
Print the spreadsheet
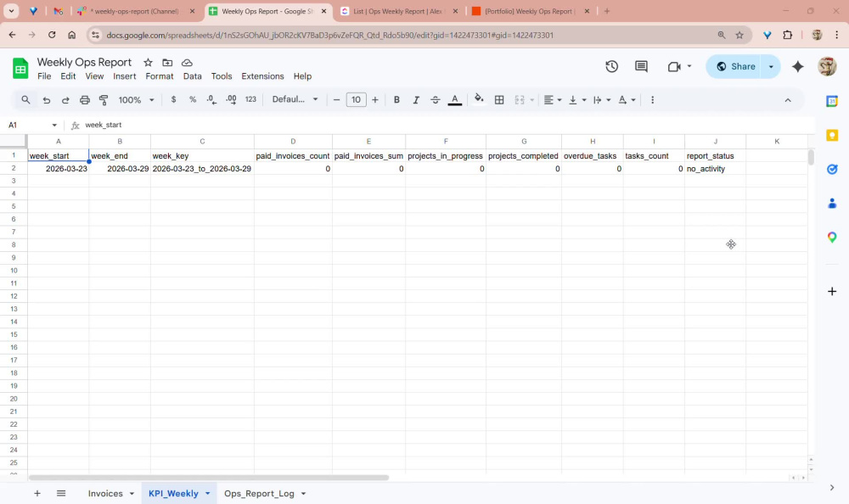click(x=84, y=99)
